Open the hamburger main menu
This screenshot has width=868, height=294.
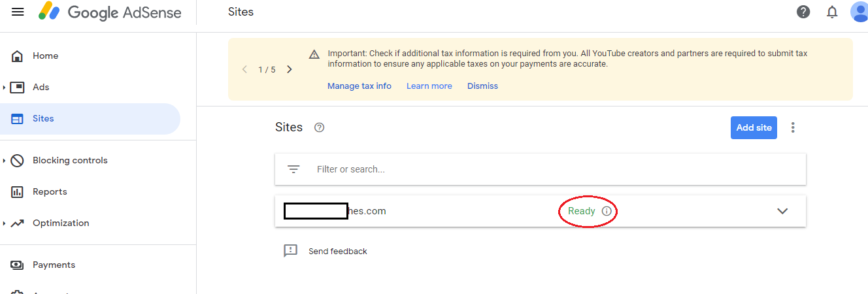[18, 12]
